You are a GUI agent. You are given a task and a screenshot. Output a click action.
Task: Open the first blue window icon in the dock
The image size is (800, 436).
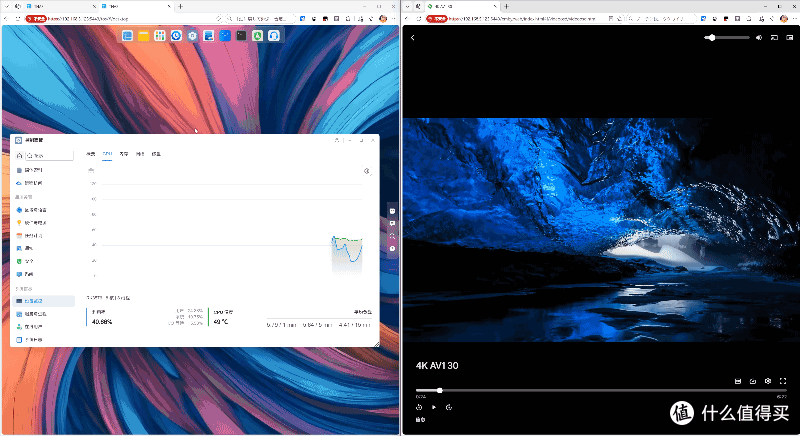tap(127, 36)
